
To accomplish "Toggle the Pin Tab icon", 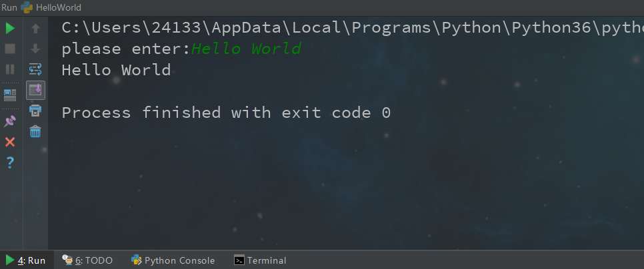I will tap(10, 121).
